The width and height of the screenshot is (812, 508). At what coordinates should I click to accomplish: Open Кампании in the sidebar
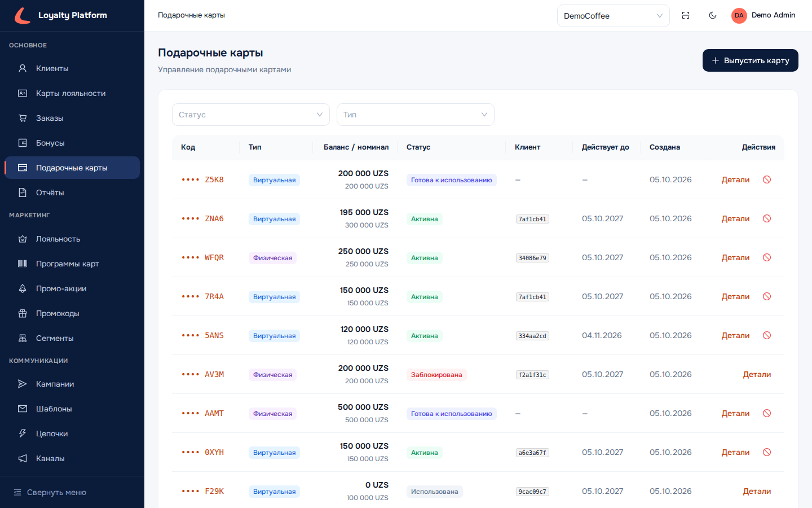72,384
